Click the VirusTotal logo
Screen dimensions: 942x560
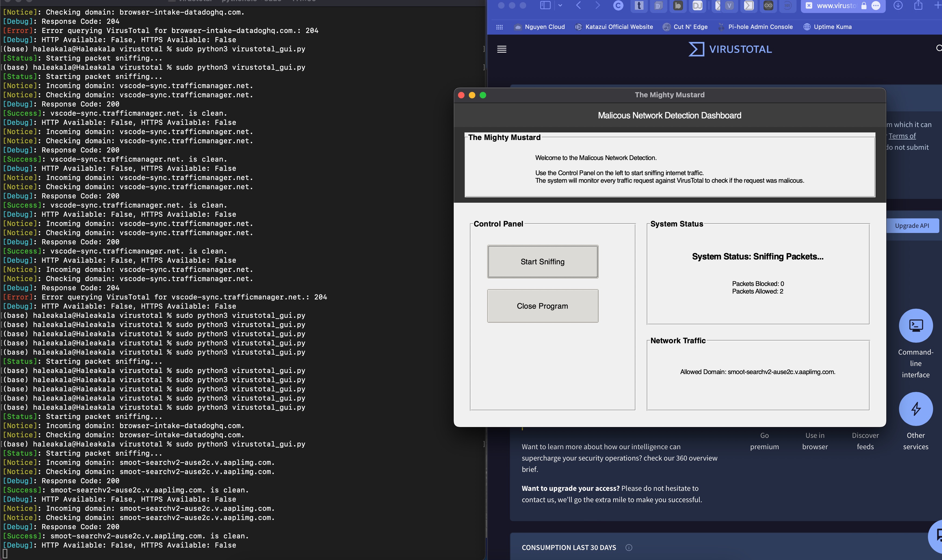click(730, 49)
